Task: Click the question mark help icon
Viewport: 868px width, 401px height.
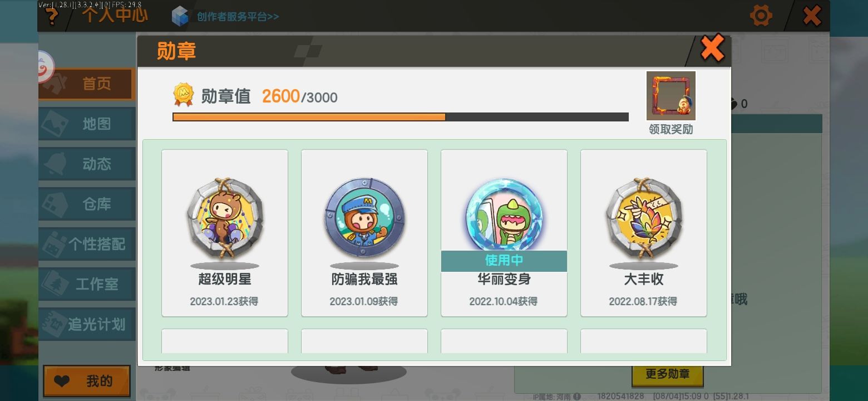Action: coord(52,17)
